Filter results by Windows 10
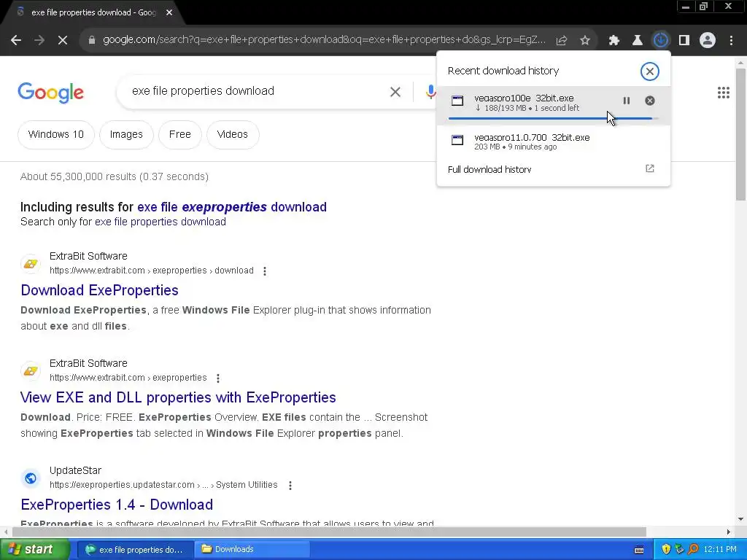The height and width of the screenshot is (560, 747). (x=55, y=135)
